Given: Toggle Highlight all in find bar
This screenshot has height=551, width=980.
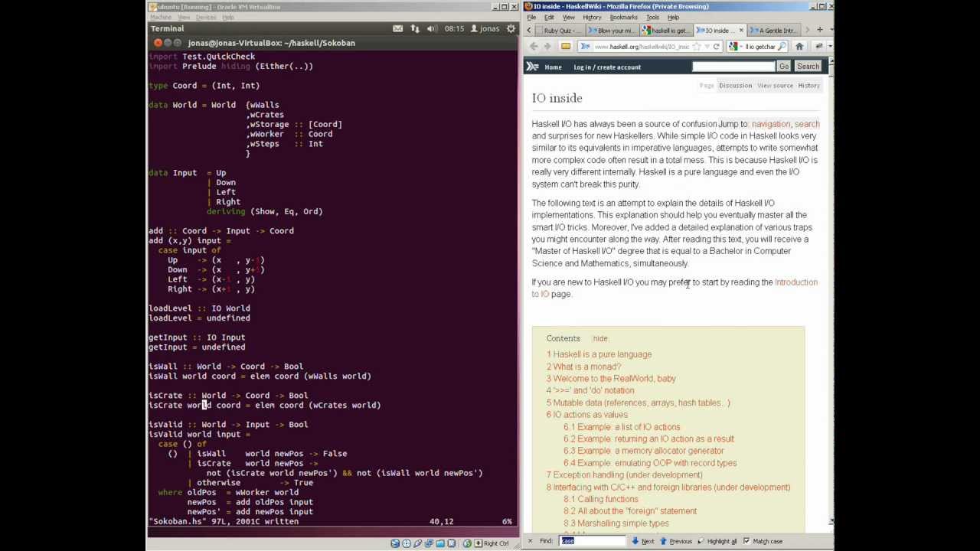Looking at the screenshot, I should 716,541.
